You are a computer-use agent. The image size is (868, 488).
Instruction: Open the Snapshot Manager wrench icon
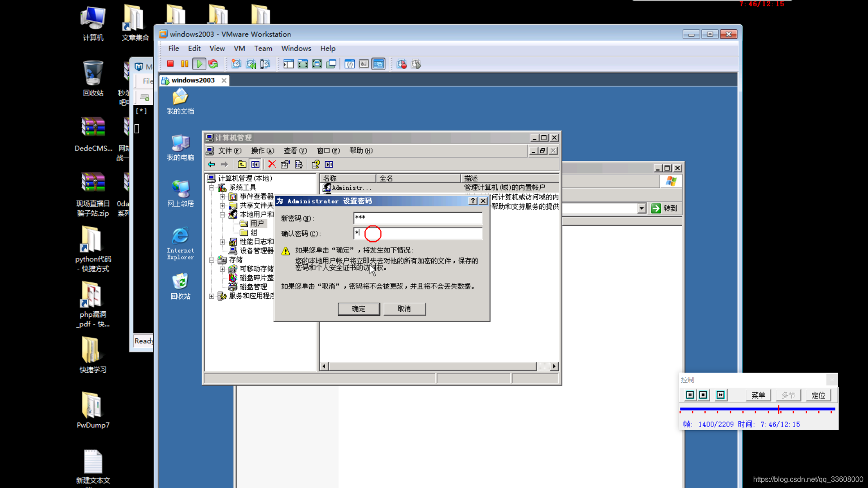(x=265, y=64)
